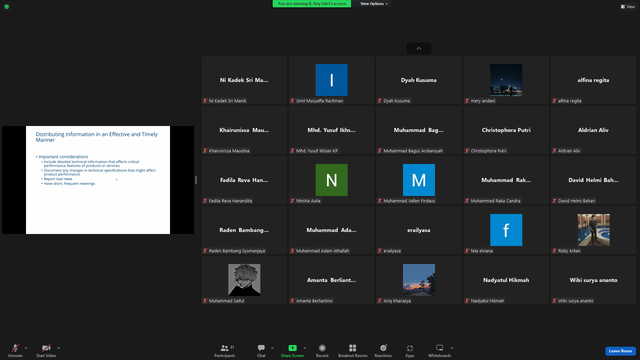
Task: Expand chat options arrow
Action: (272, 348)
